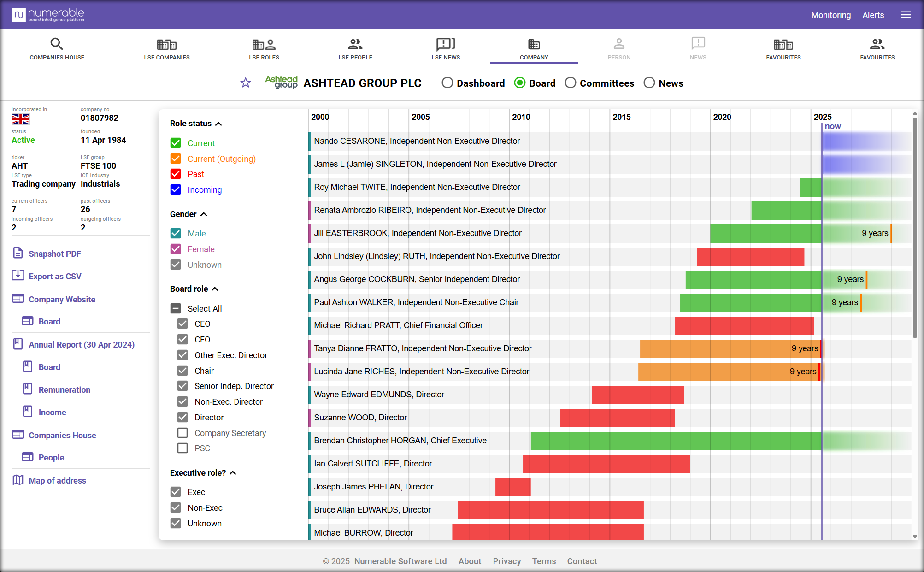
Task: Uncheck the Exec executive role checkbox
Action: click(176, 492)
